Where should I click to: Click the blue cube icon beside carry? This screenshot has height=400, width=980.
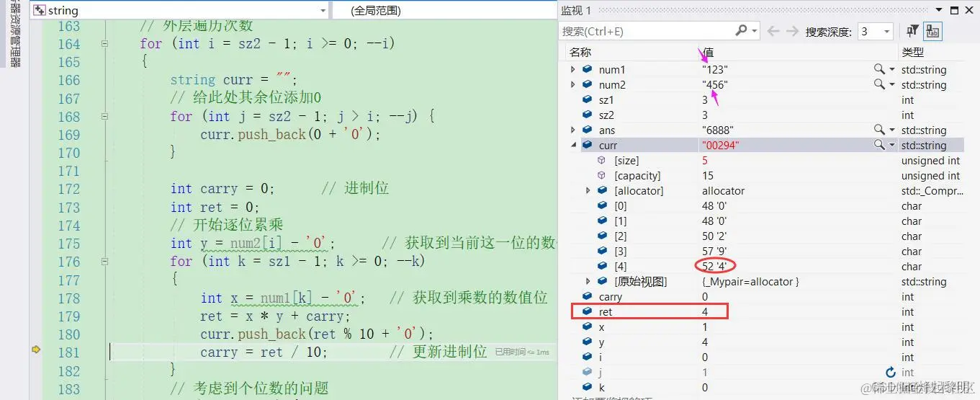tap(587, 296)
